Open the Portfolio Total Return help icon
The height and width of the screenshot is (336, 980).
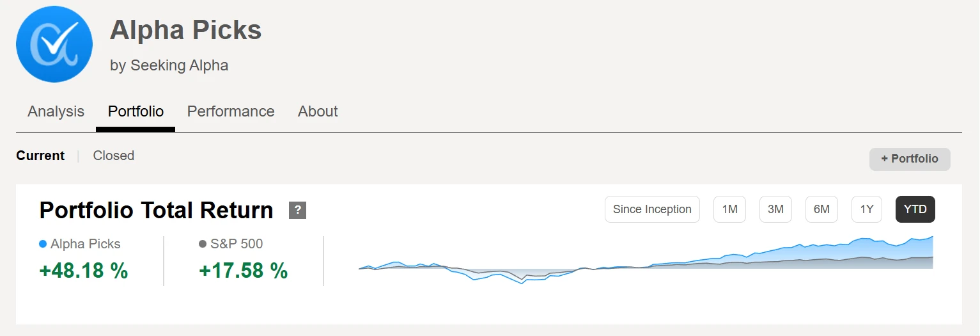[x=297, y=210]
